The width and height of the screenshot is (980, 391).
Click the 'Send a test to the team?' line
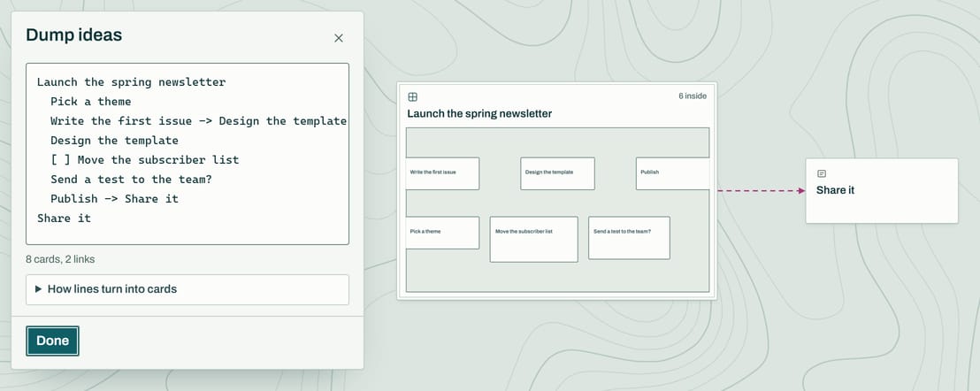[x=131, y=179]
